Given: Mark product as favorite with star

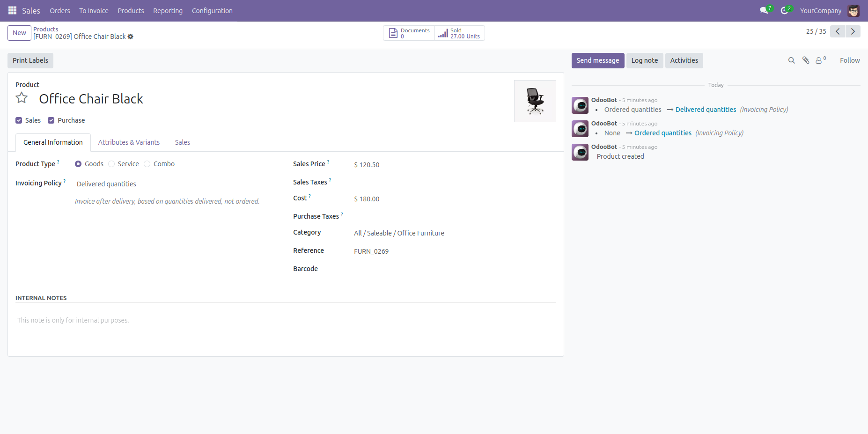Looking at the screenshot, I should (x=22, y=98).
